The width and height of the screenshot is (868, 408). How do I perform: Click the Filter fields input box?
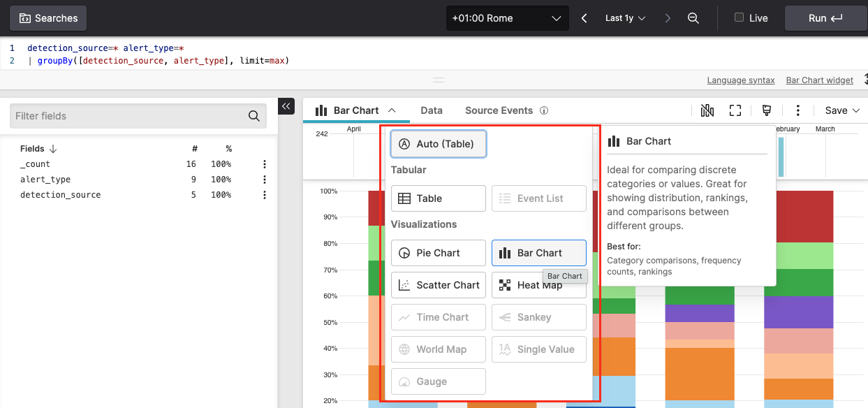point(126,115)
